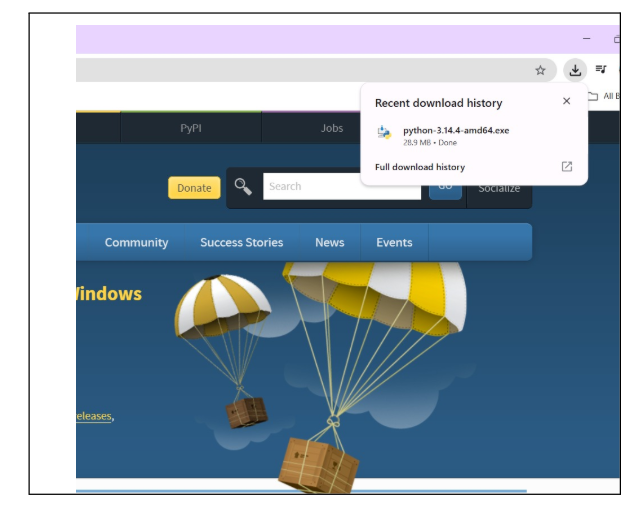Open the media controls icon in the toolbar
The height and width of the screenshot is (513, 643).
click(601, 70)
